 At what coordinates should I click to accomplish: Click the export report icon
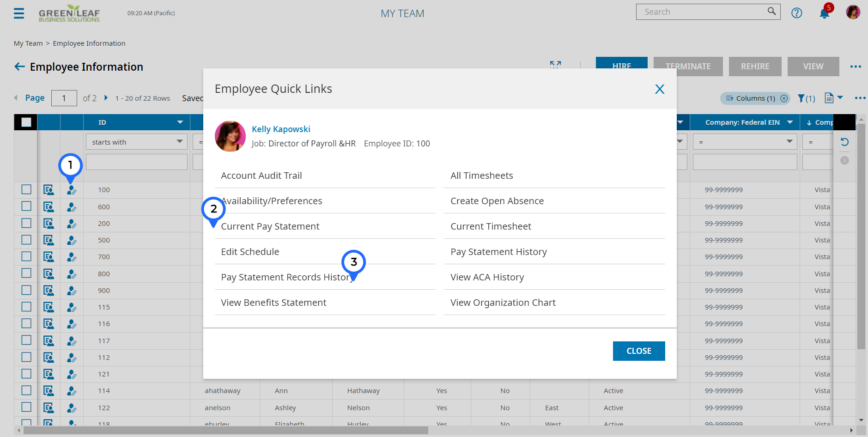[829, 98]
